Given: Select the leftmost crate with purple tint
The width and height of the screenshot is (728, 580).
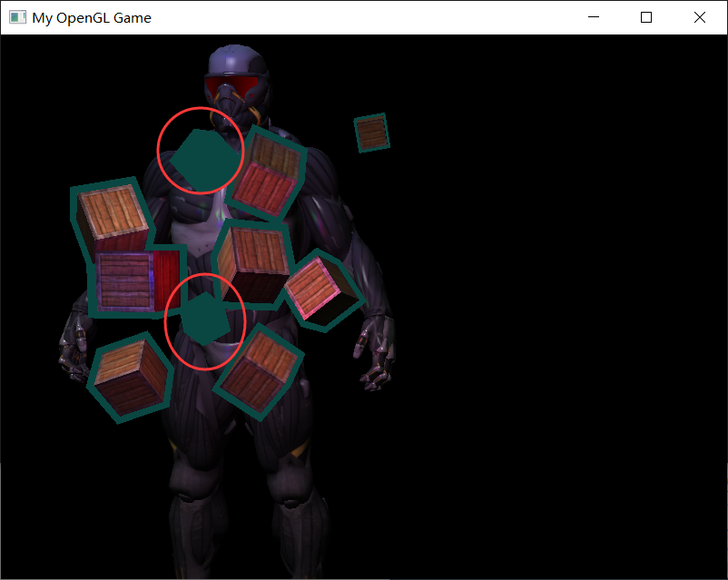Looking at the screenshot, I should 127,281.
